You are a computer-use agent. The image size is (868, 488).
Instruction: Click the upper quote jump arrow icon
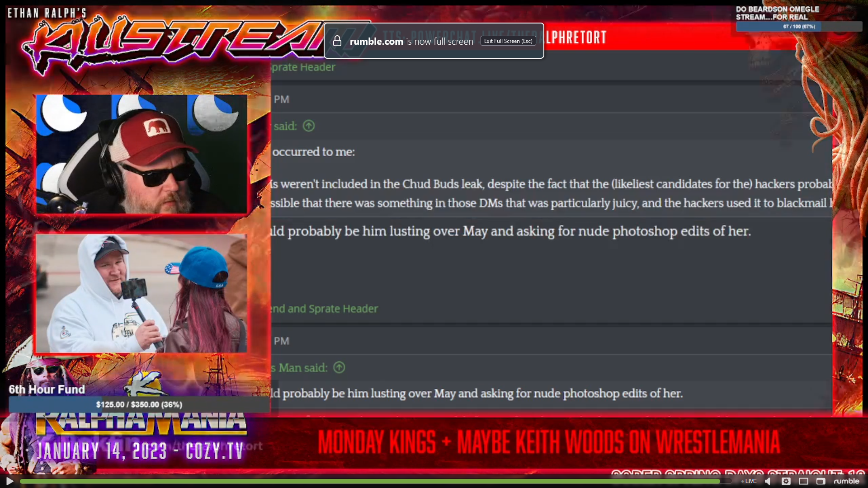pos(309,126)
